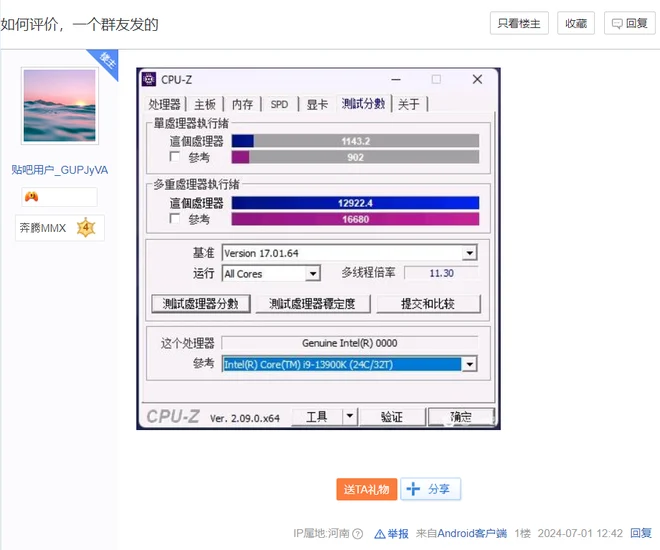The width and height of the screenshot is (660, 550).
Task: Open user profile 贴吧用户_GUPJyVA
Action: pyautogui.click(x=59, y=170)
